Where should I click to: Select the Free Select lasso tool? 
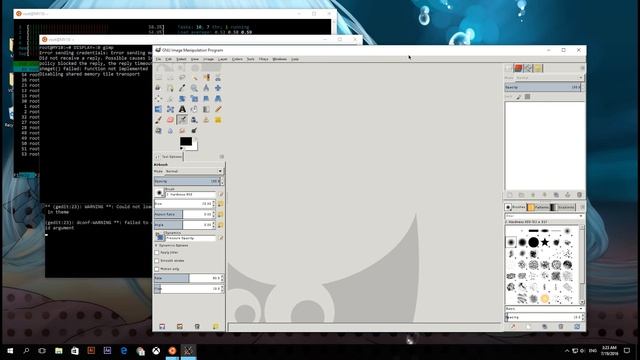coord(182,77)
